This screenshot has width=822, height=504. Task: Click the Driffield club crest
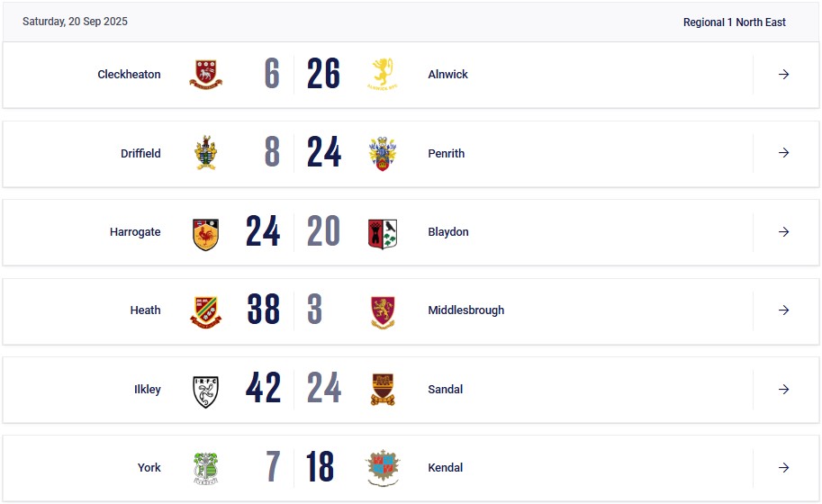205,153
